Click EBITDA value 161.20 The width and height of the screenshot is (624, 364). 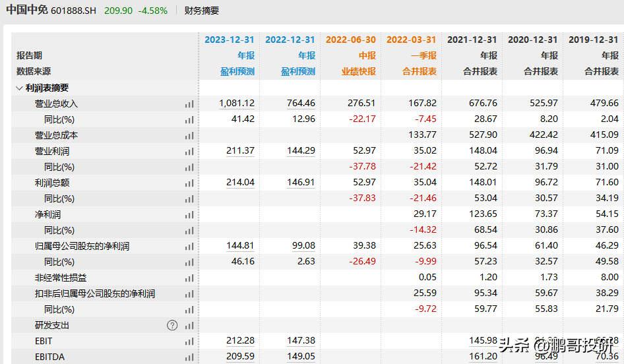pos(483,357)
